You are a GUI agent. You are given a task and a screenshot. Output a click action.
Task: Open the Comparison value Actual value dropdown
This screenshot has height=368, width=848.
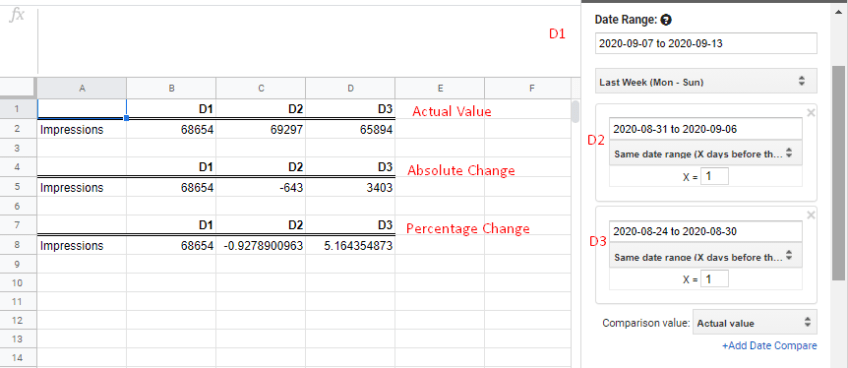755,323
